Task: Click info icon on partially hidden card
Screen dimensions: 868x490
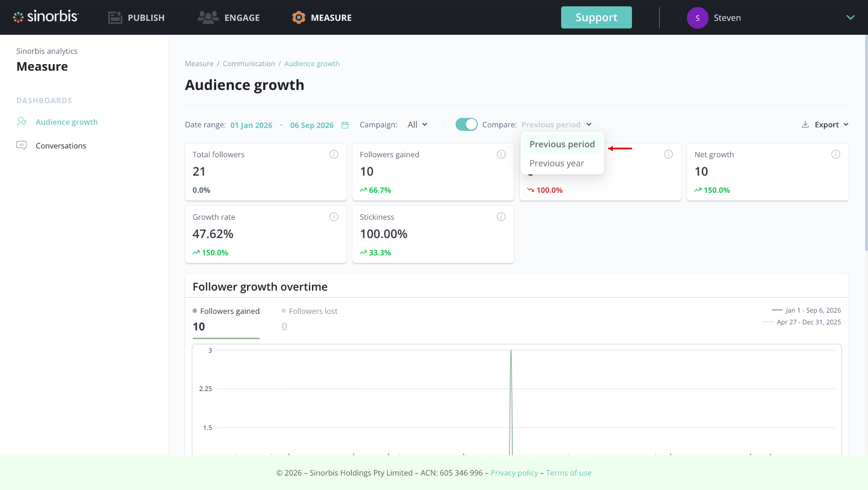Action: pyautogui.click(x=668, y=154)
